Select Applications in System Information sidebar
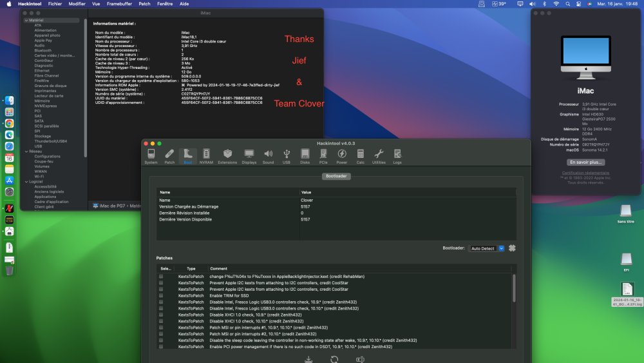Screen dimensions: 644x363 pyautogui.click(x=45, y=197)
